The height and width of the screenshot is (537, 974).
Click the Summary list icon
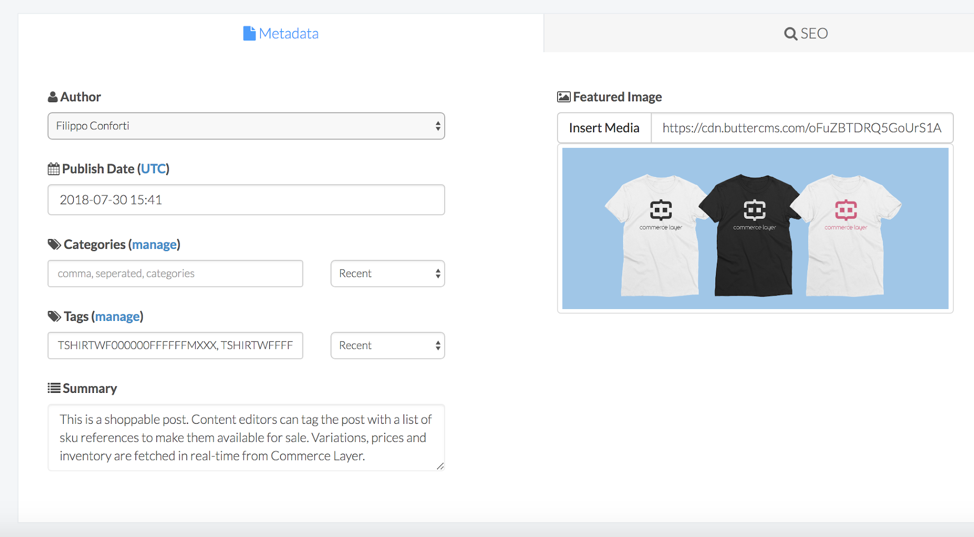(54, 388)
